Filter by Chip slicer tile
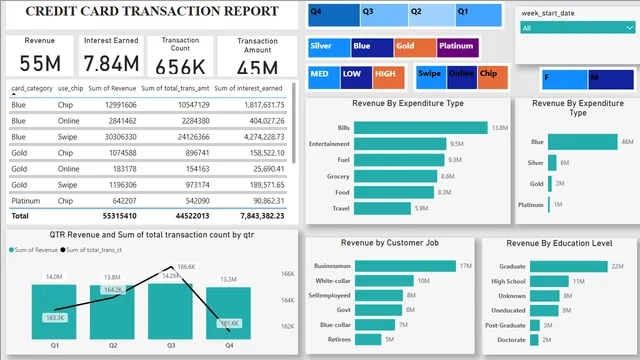 (x=493, y=77)
